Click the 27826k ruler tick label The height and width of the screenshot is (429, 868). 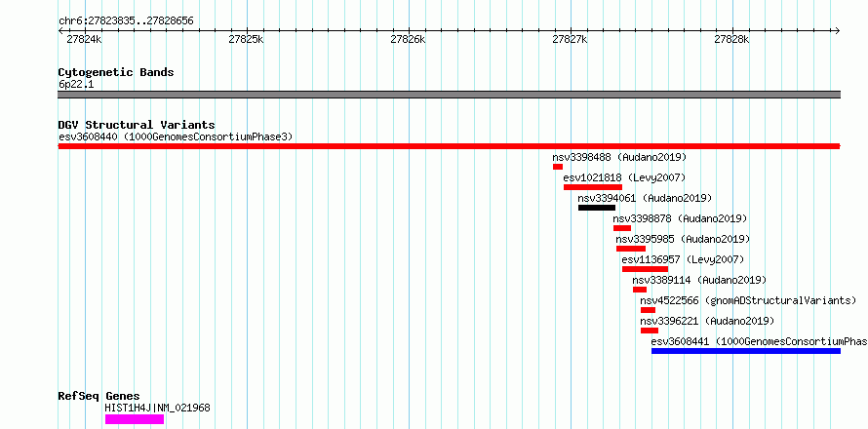[x=408, y=39]
